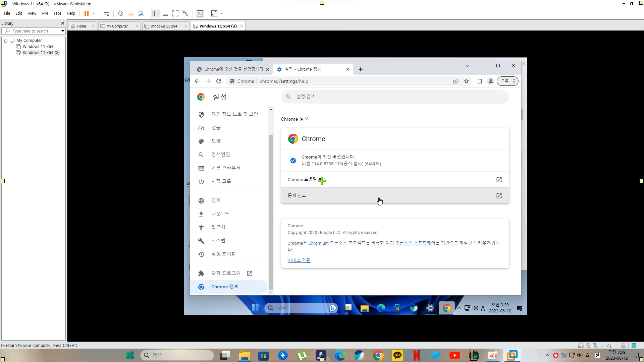
Task: Switch to the Windows 11 x64 tab
Action: click(164, 26)
